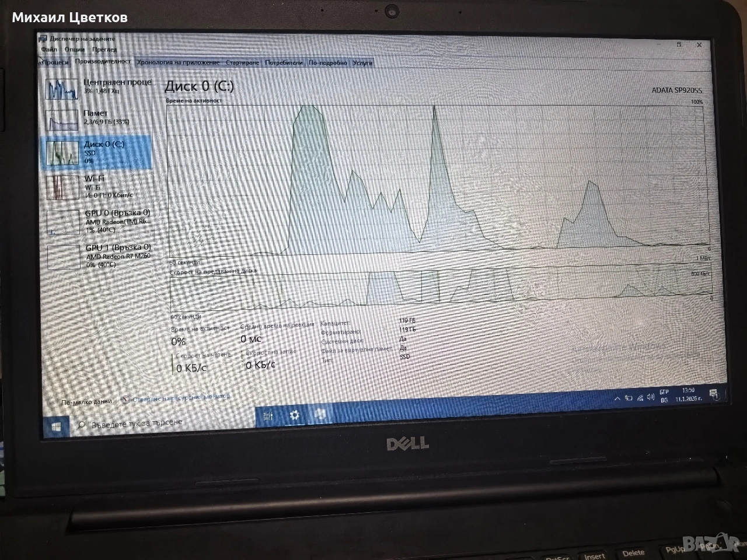Open GPU 0 AMD Radeon R6 graph
747x560 pixels.
[x=100, y=222]
